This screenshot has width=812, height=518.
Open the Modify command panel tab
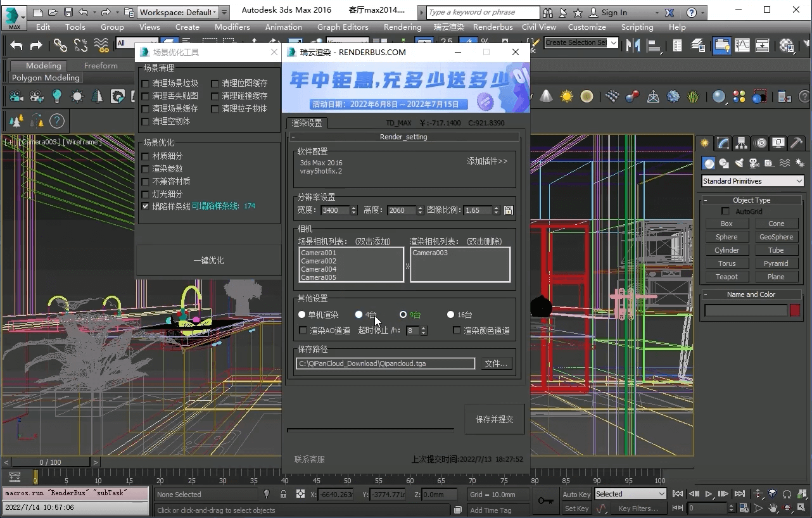point(723,143)
